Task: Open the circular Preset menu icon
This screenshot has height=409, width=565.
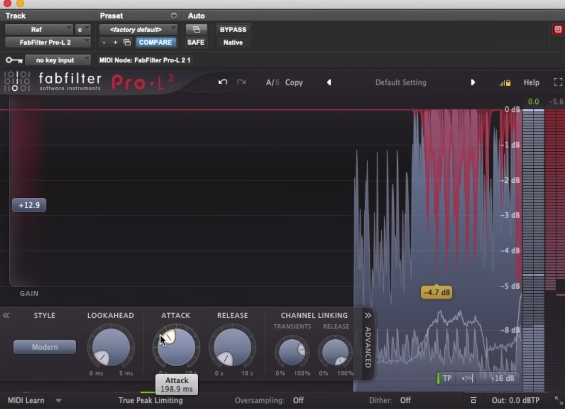Action: pyautogui.click(x=174, y=15)
